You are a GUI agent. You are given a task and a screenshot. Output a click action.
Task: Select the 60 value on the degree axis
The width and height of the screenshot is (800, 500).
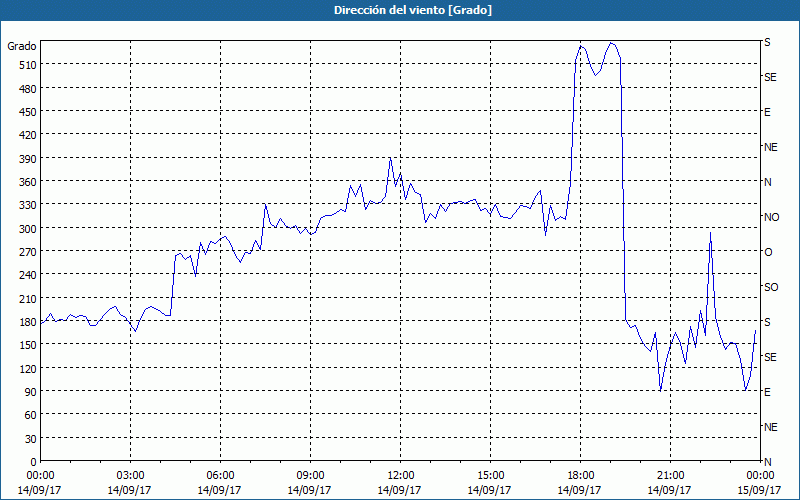click(x=31, y=415)
